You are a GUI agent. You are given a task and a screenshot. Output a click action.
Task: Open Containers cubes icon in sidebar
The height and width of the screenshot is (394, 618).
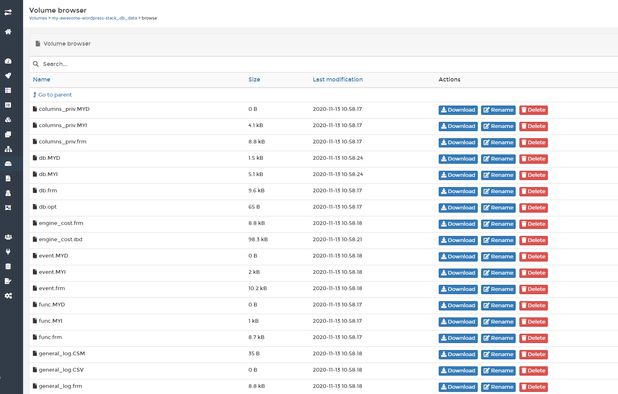(x=8, y=120)
